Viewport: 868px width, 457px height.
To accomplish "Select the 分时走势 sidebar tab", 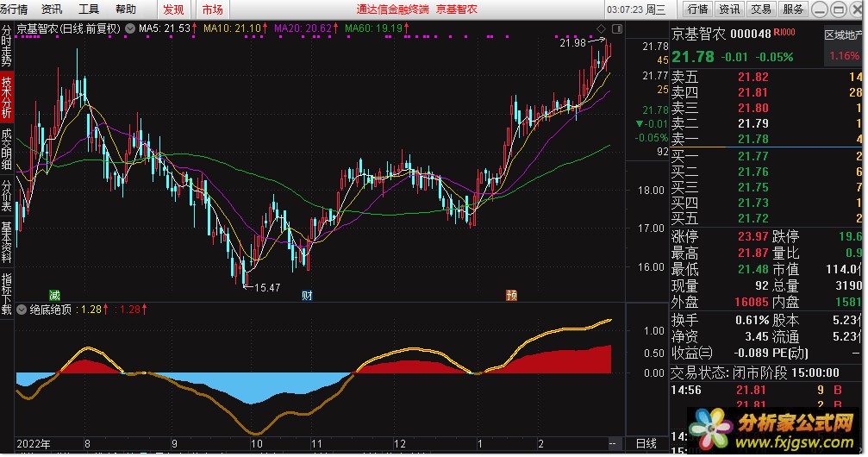I will coord(6,46).
